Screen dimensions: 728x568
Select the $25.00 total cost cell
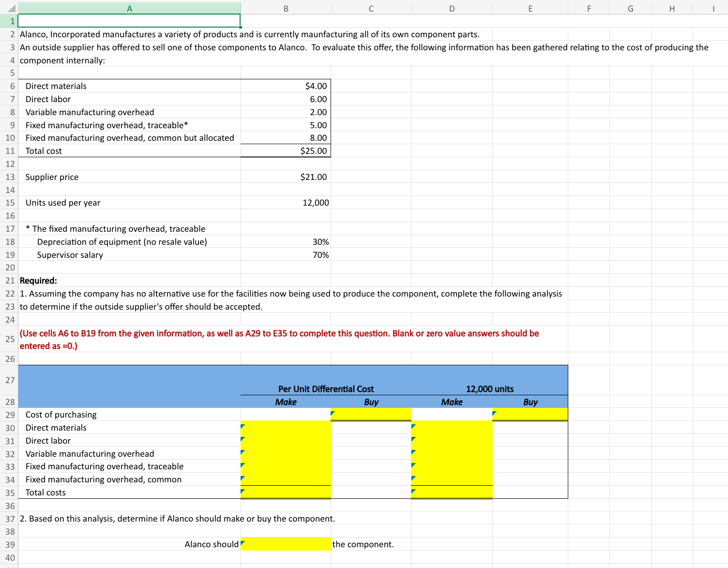click(286, 151)
